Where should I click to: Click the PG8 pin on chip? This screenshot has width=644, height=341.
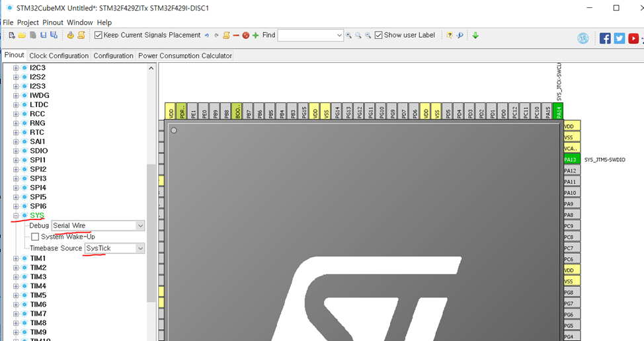(572, 293)
